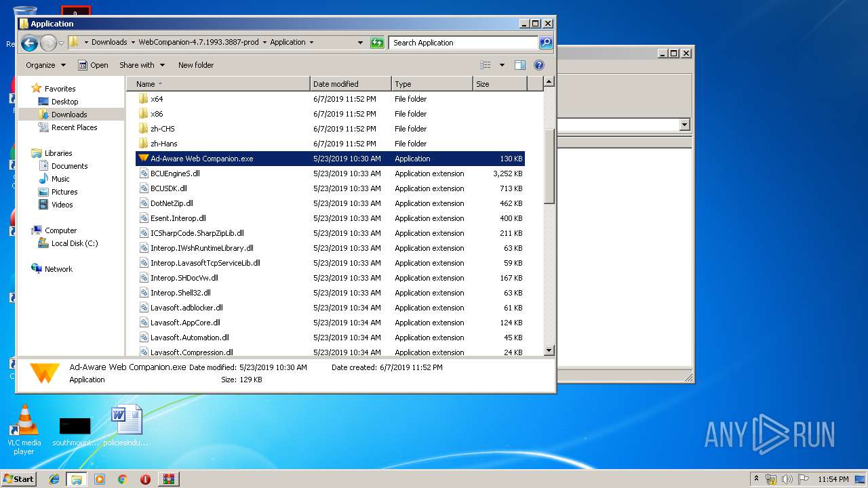Open recent pages dropdown arrow
This screenshot has height=488, width=868.
[62, 43]
